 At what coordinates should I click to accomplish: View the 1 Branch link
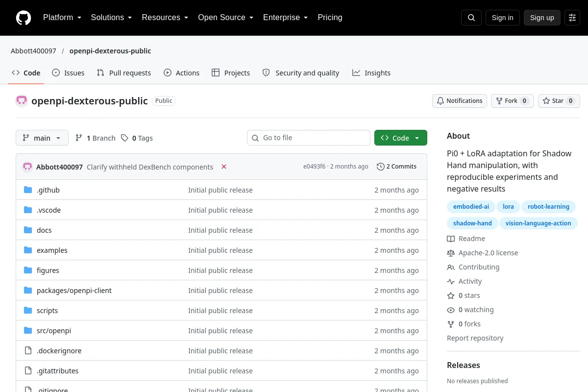pyautogui.click(x=96, y=138)
